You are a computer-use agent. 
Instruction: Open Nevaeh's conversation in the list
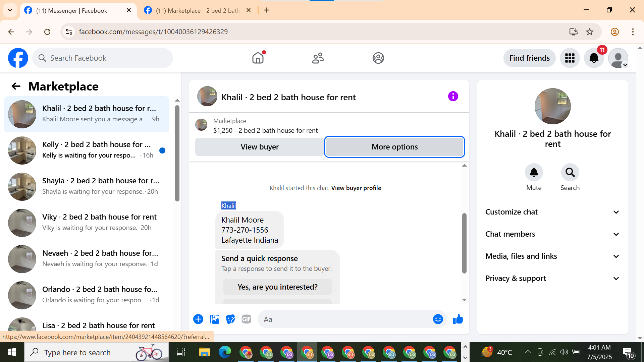(87, 259)
